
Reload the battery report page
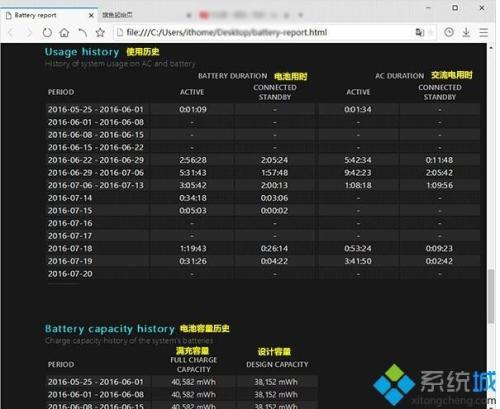[x=47, y=33]
